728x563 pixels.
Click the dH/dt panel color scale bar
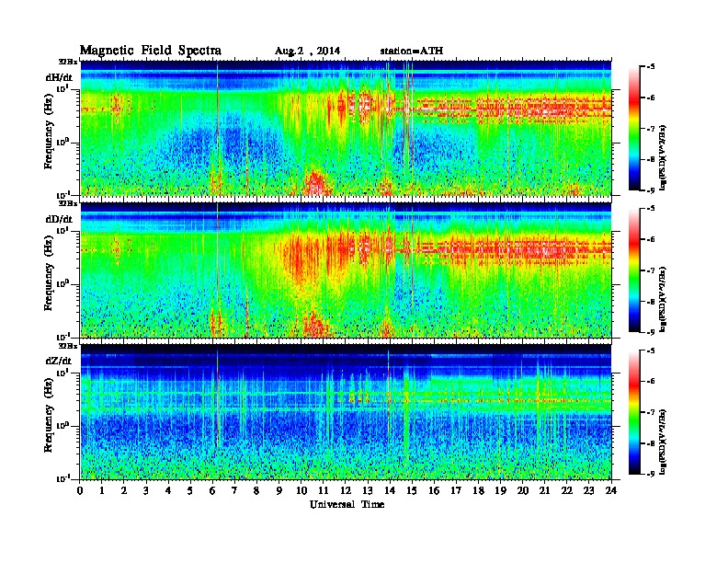coord(634,129)
